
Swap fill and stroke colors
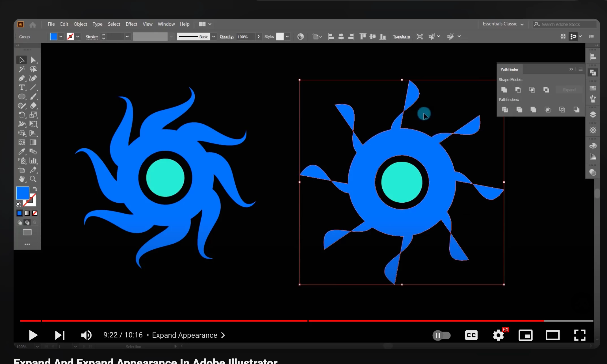35,189
